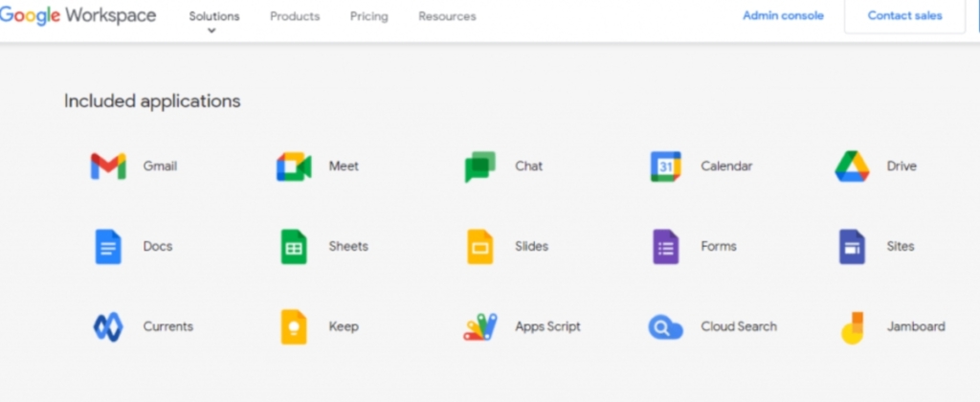This screenshot has height=402, width=980.
Task: Select the green Sheets icon
Action: tap(294, 247)
